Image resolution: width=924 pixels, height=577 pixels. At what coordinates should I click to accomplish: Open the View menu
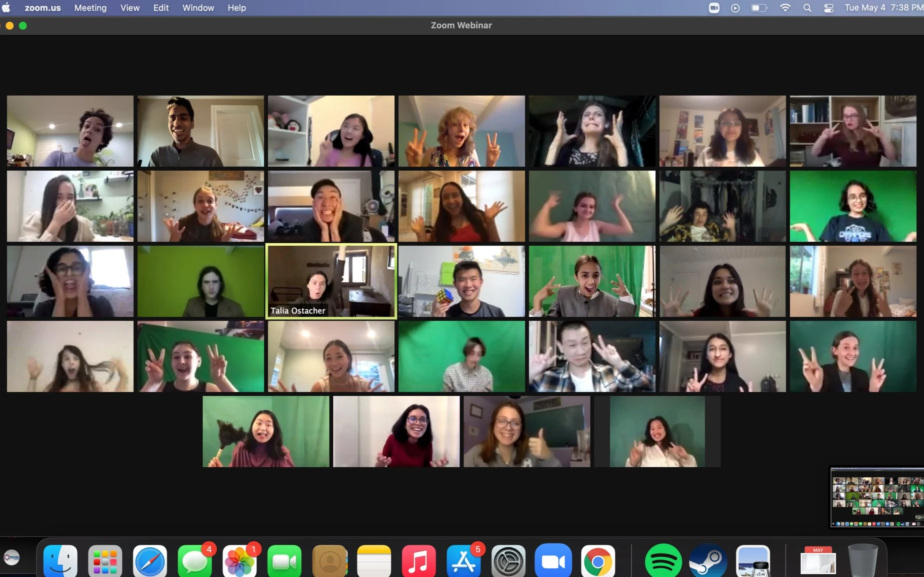[130, 8]
